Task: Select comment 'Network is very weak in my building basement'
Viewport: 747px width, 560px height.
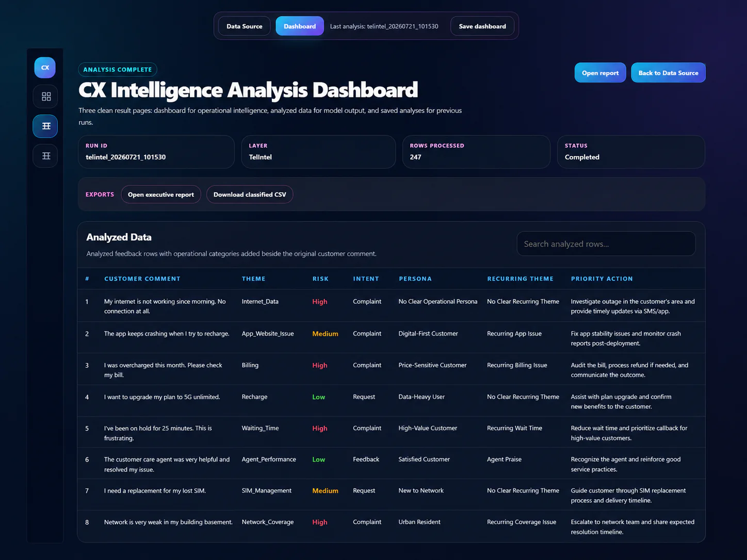Action: click(168, 522)
